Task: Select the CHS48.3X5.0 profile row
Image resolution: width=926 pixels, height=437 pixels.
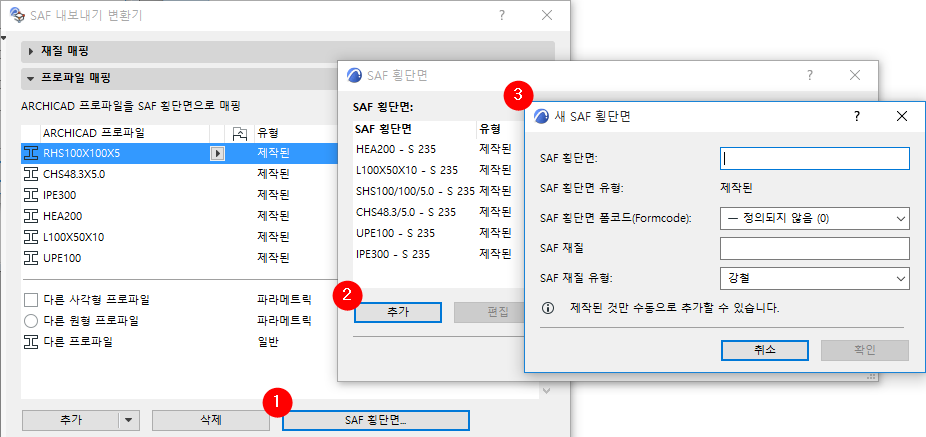Action: (x=179, y=174)
